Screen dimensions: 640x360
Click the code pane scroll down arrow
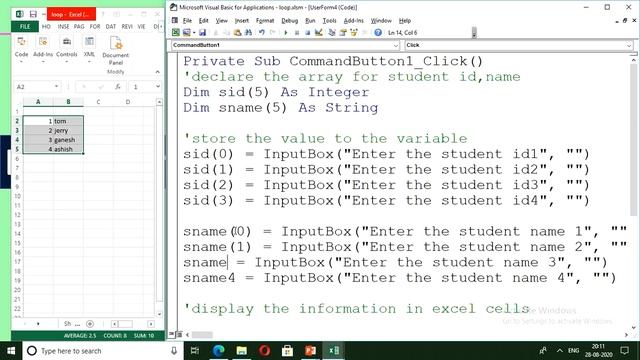click(633, 327)
